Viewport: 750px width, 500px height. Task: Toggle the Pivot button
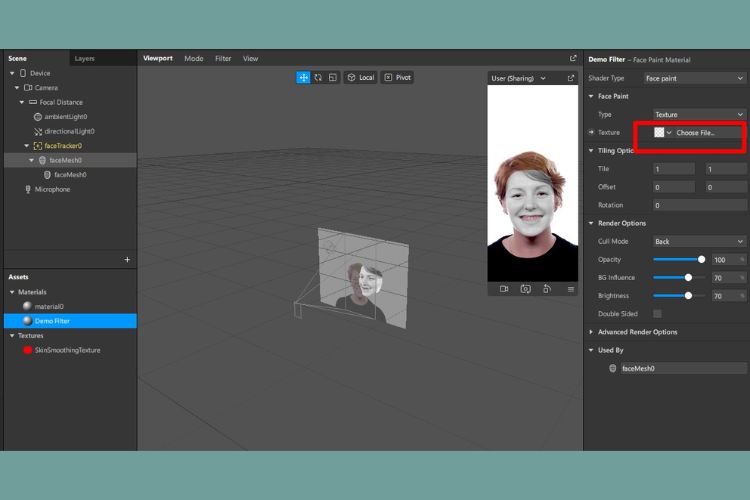tap(397, 78)
